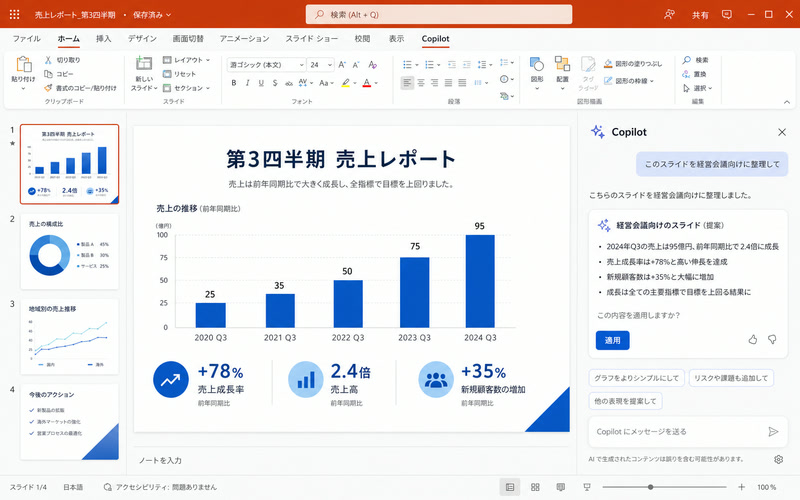
Task: Click the Find (検索) magnifier in ribbon
Action: 687,60
